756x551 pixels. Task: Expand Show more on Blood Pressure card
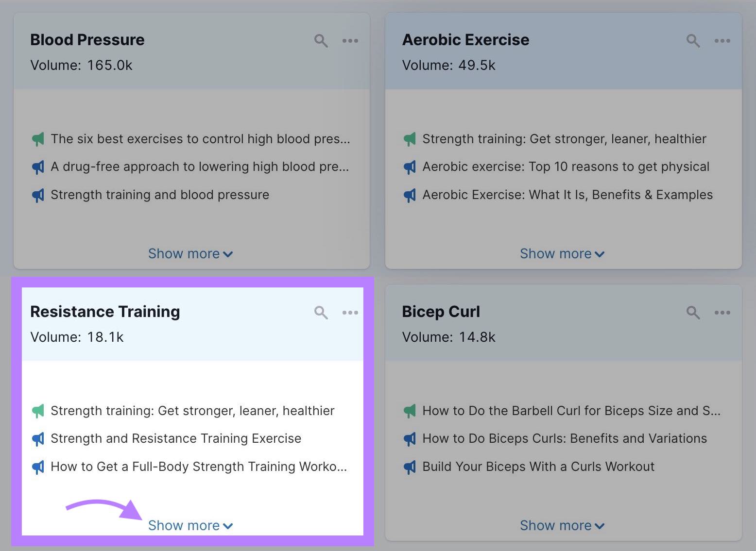pyautogui.click(x=190, y=253)
